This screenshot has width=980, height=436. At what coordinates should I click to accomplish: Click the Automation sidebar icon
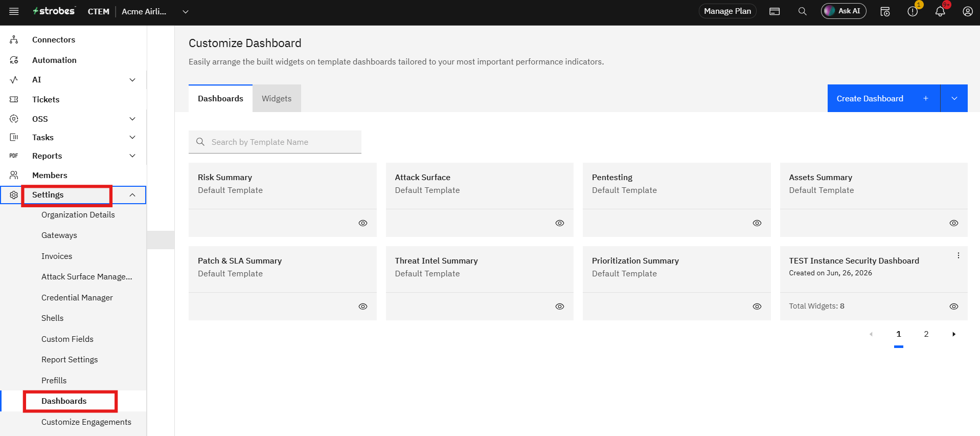tap(14, 60)
